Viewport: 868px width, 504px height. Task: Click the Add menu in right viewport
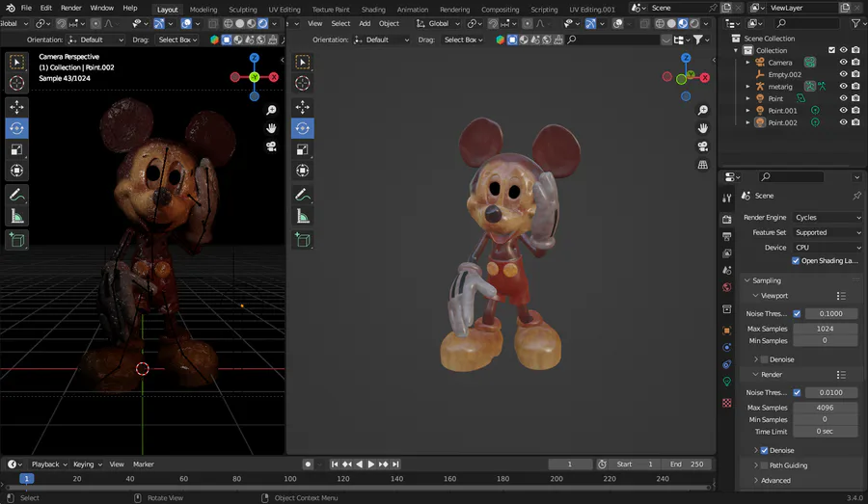365,23
